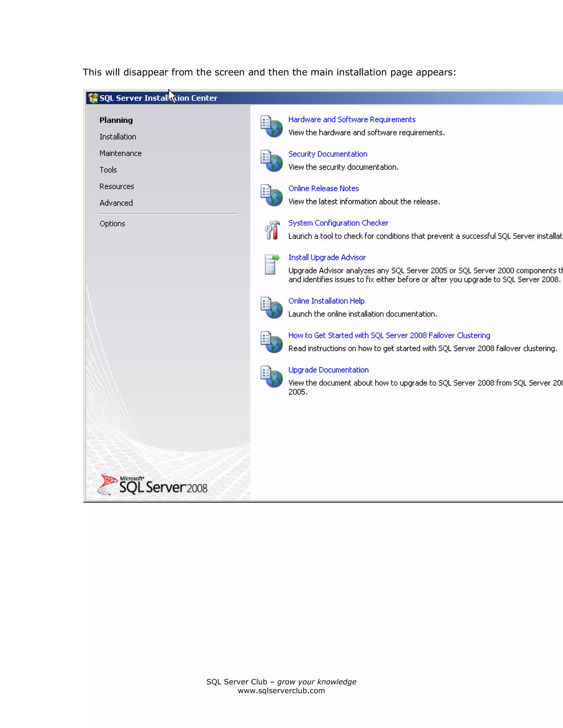The image size is (563, 728).
Task: Switch to the Installation category
Action: click(118, 137)
